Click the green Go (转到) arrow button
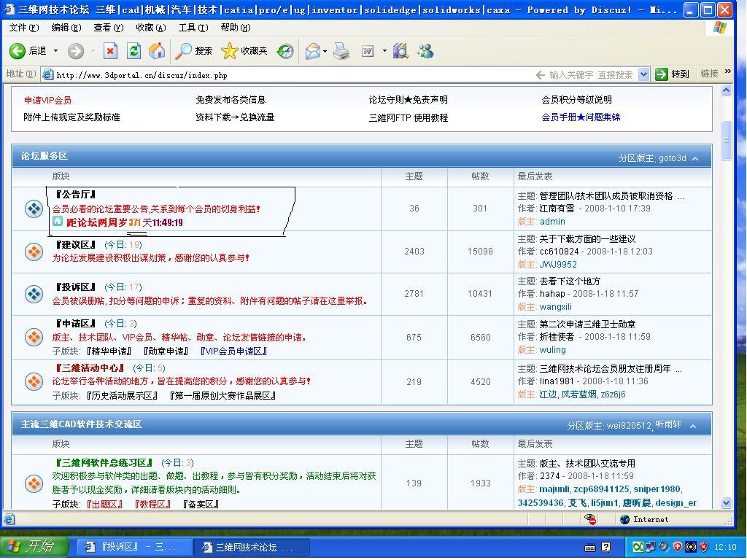Viewport: 747px width, 560px height. click(x=661, y=74)
